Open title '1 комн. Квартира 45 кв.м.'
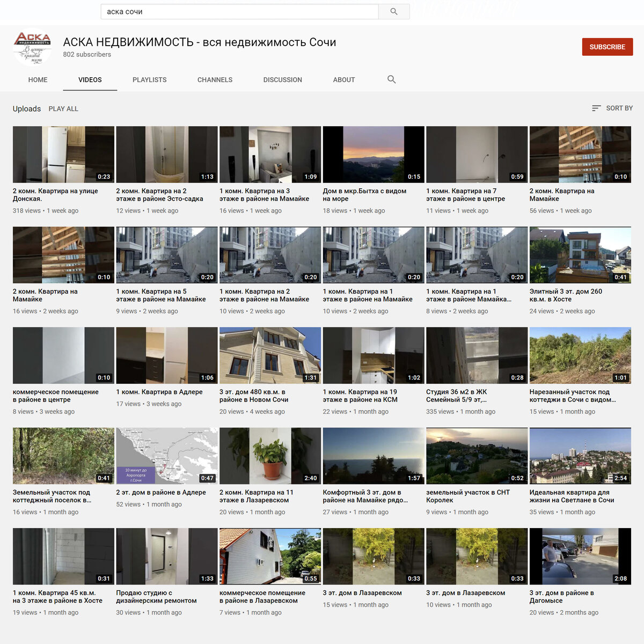This screenshot has width=644, height=644. (x=57, y=597)
